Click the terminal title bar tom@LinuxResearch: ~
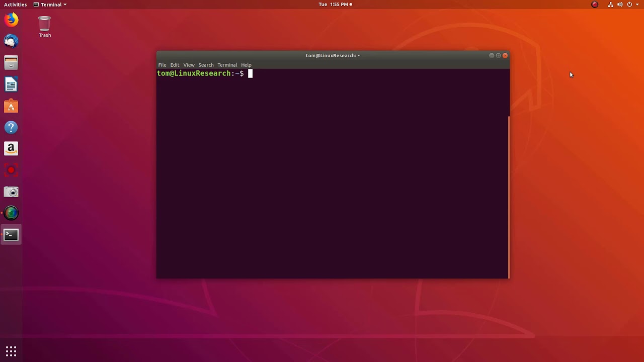 point(333,55)
